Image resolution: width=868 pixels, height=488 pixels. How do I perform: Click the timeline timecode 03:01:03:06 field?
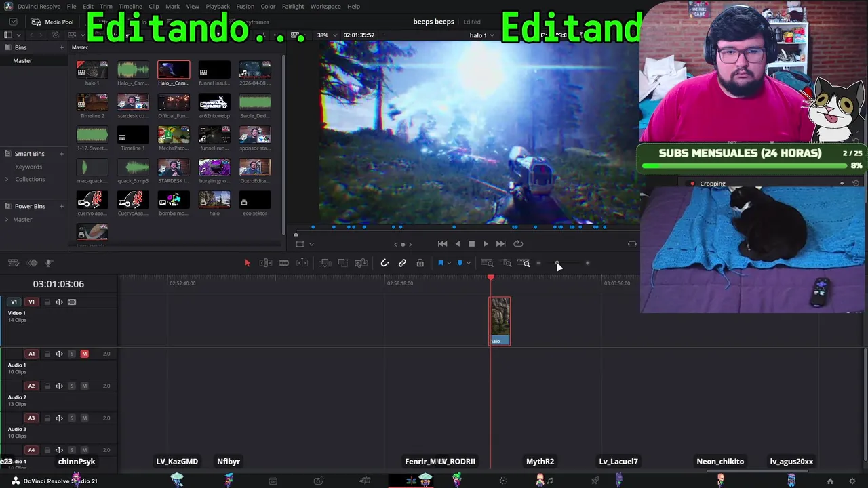tap(58, 284)
